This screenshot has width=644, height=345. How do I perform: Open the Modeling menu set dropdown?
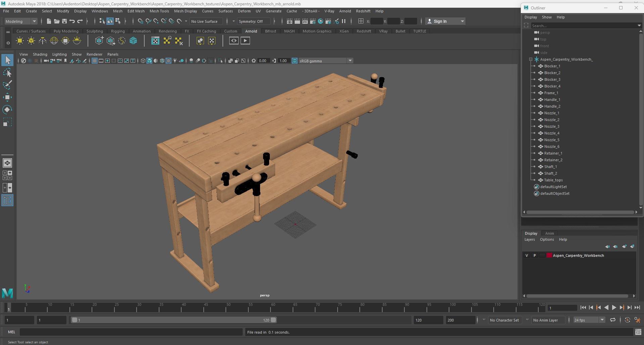21,21
